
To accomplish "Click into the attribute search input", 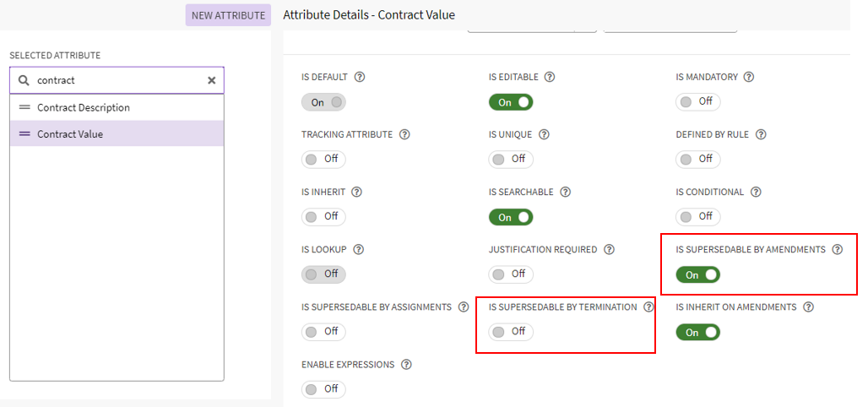I will [118, 80].
